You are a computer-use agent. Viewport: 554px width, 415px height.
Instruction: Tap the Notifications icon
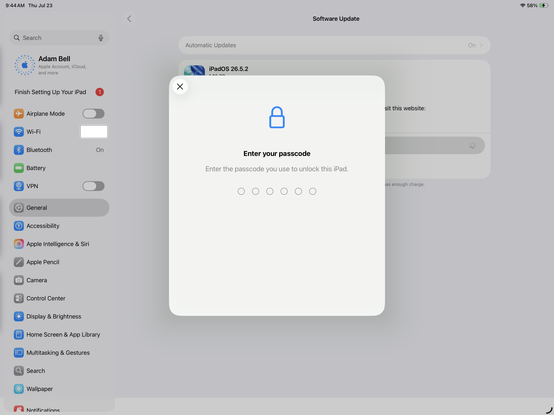coord(19,409)
